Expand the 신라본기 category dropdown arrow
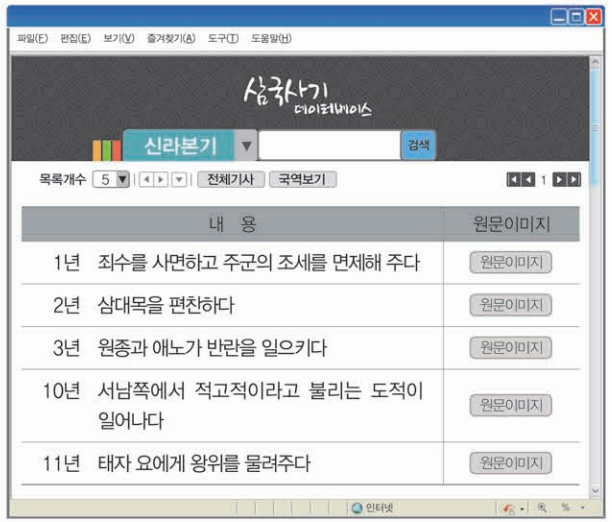This screenshot has height=522, width=612. 246,146
